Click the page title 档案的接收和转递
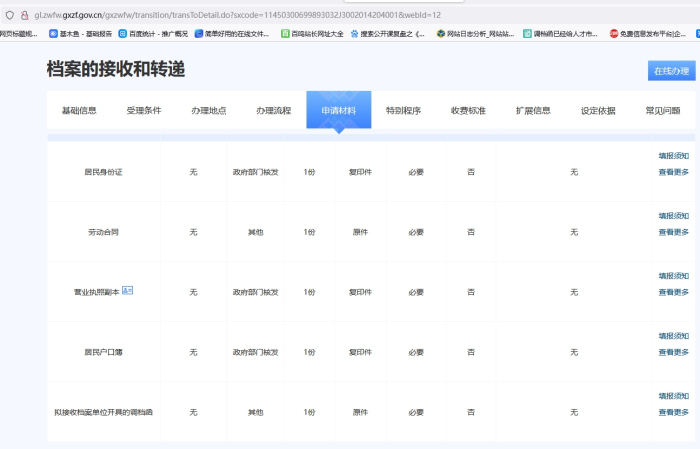 tap(116, 69)
